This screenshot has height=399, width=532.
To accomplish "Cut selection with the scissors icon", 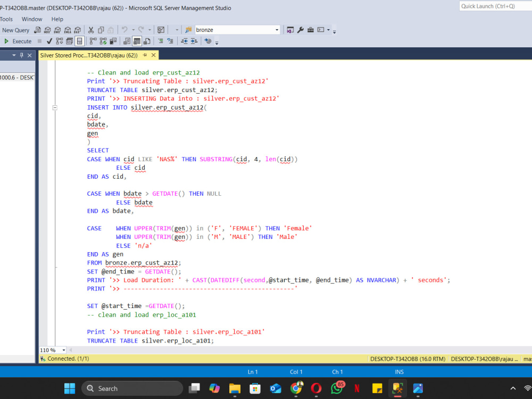I will coord(91,30).
